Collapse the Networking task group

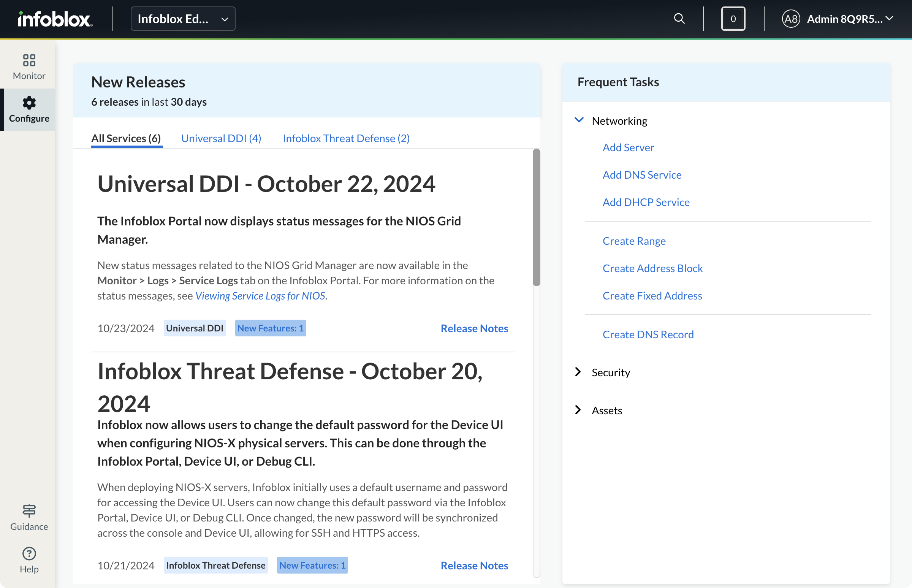pyautogui.click(x=579, y=120)
